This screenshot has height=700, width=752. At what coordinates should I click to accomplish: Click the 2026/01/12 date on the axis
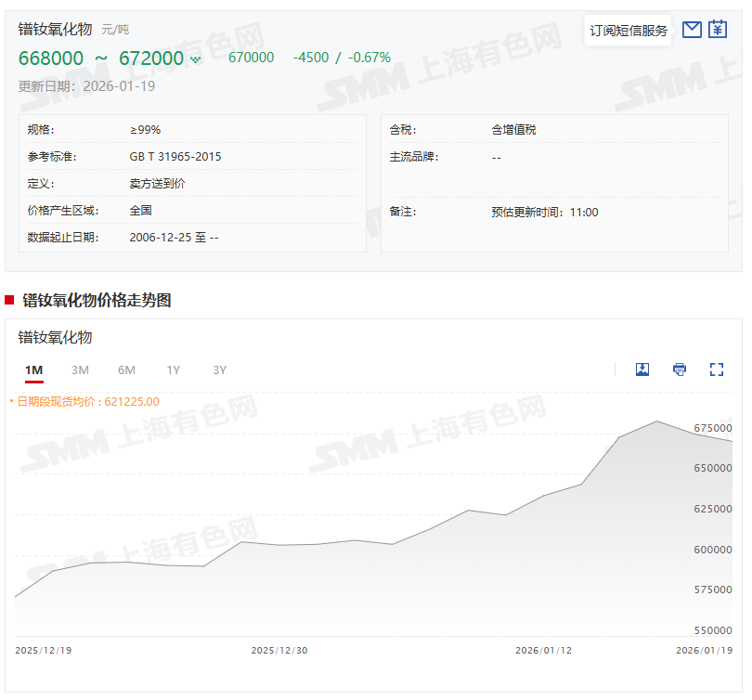(543, 651)
